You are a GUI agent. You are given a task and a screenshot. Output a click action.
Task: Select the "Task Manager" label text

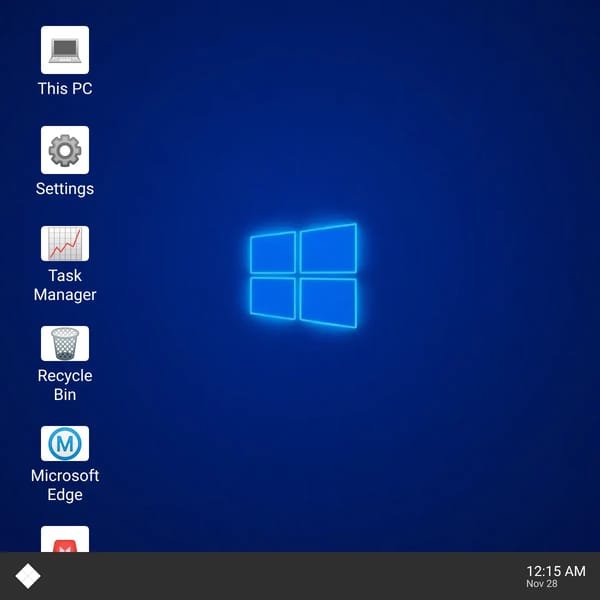(x=65, y=285)
